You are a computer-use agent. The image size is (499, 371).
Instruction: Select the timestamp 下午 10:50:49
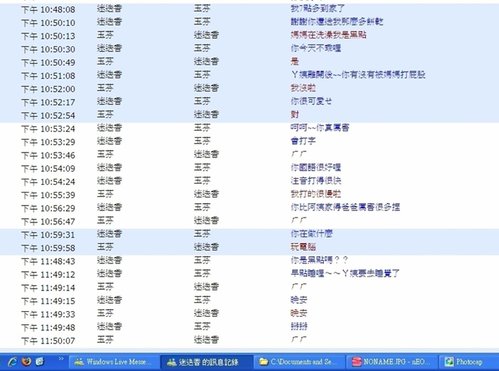tap(48, 63)
